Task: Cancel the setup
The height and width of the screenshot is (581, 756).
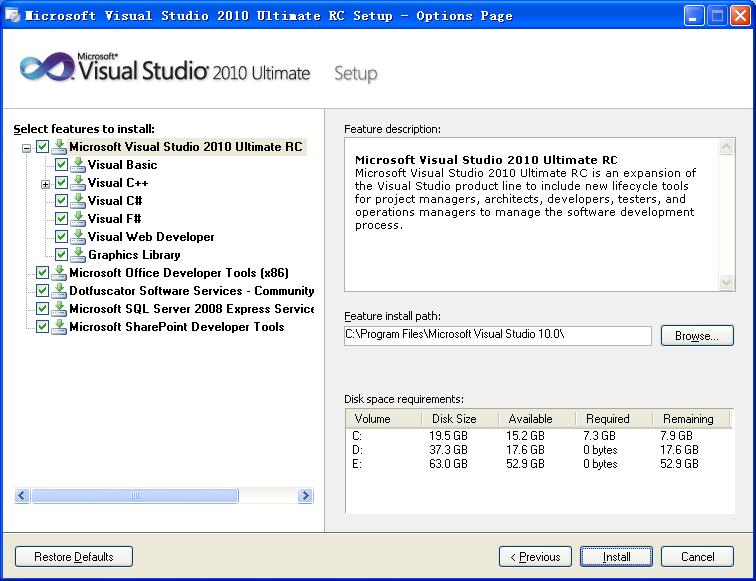Action: [x=697, y=557]
